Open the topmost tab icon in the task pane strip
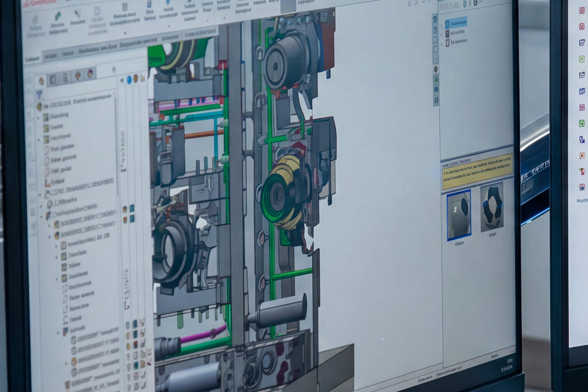Image resolution: width=588 pixels, height=392 pixels. point(435,19)
